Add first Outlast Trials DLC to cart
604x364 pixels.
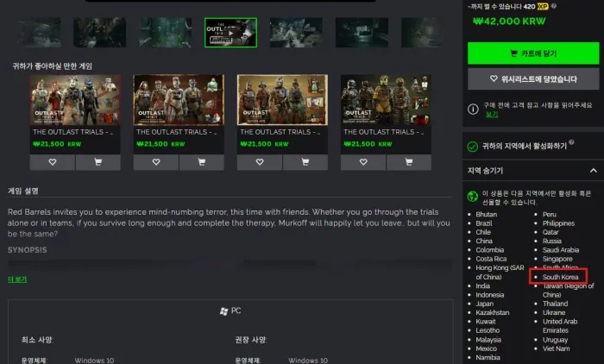tap(98, 162)
